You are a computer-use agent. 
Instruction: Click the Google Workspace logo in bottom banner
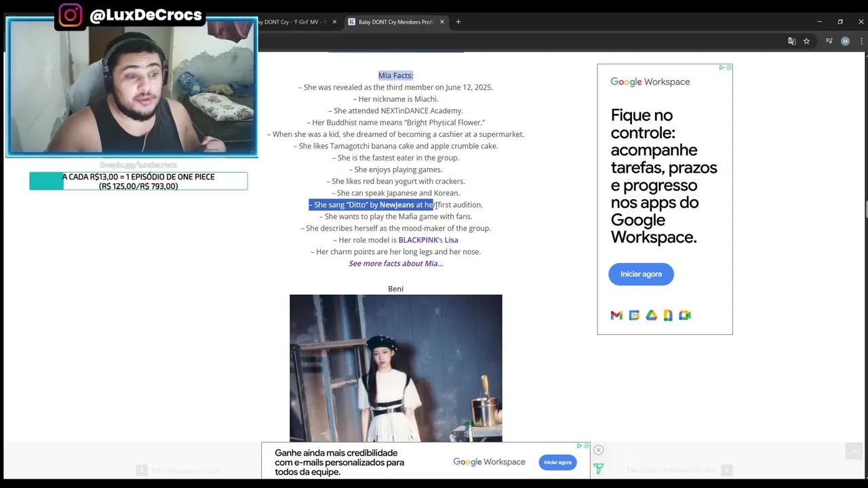tap(489, 462)
